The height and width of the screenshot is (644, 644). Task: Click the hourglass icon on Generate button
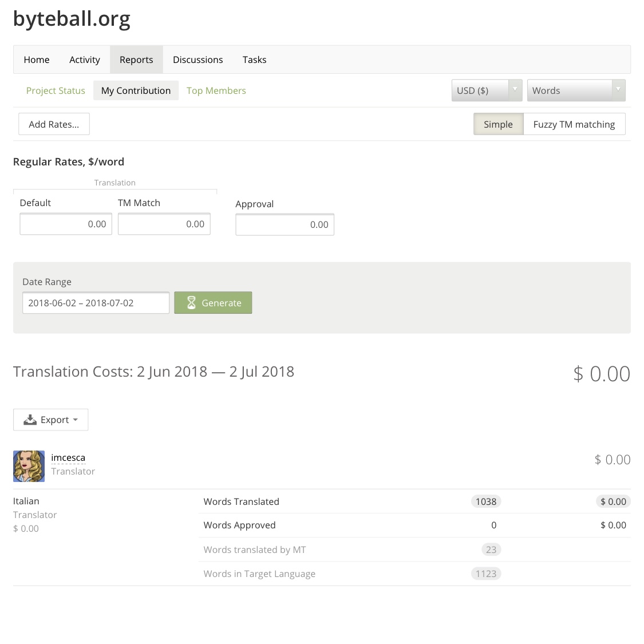[x=191, y=303]
